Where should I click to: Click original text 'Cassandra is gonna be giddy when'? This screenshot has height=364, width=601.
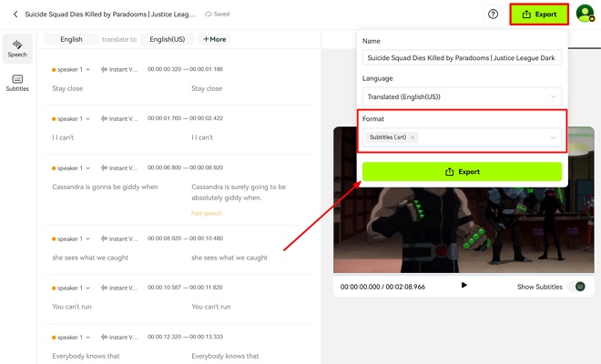[x=105, y=187]
